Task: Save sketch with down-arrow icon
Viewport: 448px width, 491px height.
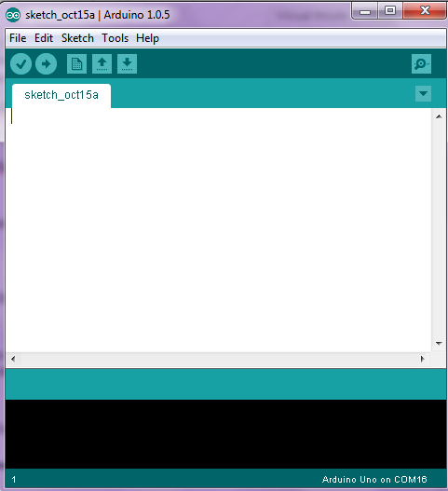Action: [x=127, y=64]
